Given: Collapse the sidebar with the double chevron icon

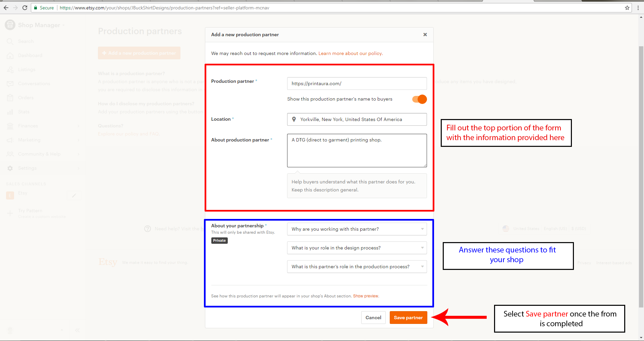Looking at the screenshot, I should point(77,330).
